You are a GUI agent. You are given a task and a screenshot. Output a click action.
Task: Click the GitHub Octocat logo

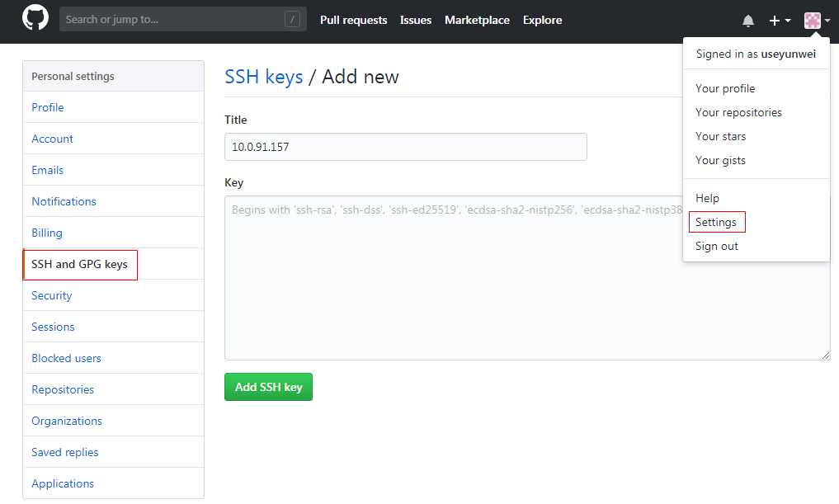35,18
